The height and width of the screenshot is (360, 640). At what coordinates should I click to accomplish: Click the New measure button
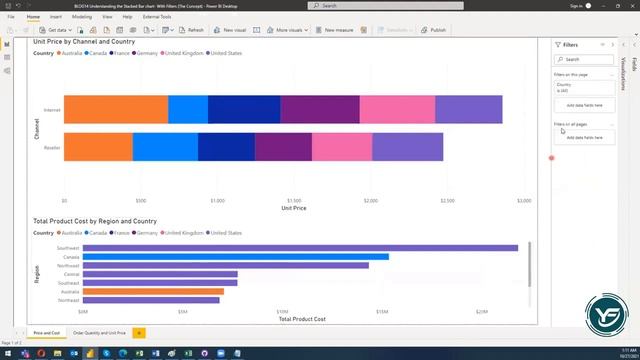pos(334,30)
